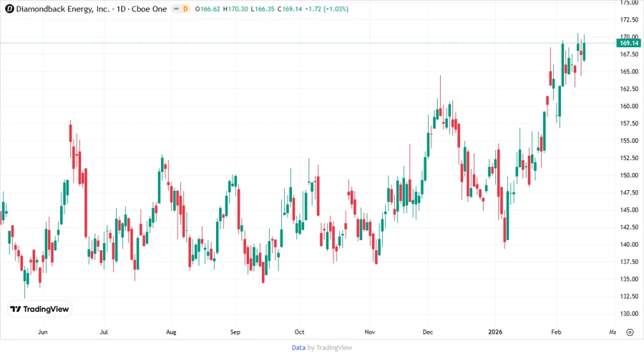
Task: Click the Feb label on time axis
Action: click(x=556, y=332)
